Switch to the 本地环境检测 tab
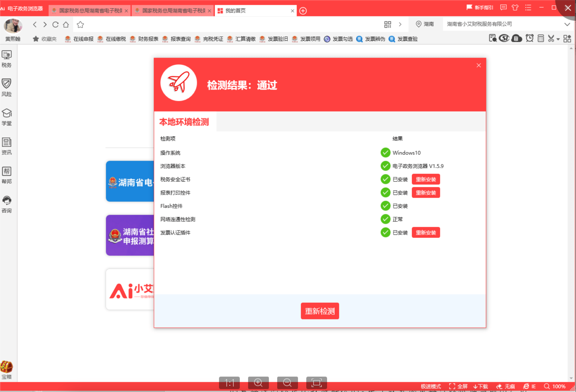The height and width of the screenshot is (392, 576). (x=184, y=122)
